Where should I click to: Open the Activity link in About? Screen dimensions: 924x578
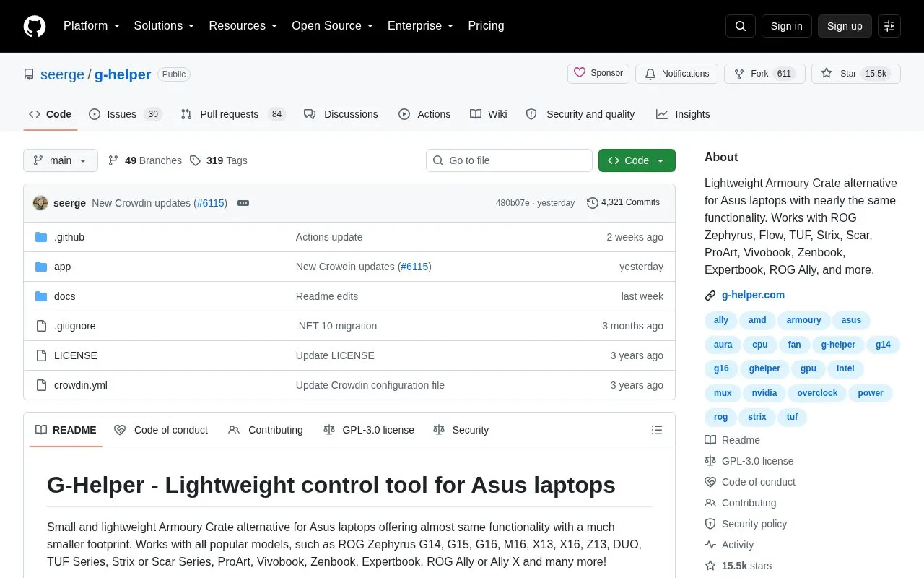click(x=737, y=545)
